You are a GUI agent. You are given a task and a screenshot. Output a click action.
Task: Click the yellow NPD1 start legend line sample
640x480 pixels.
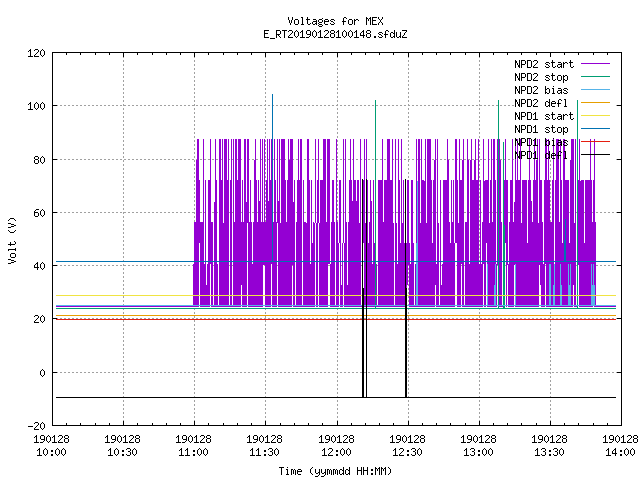[x=595, y=116]
